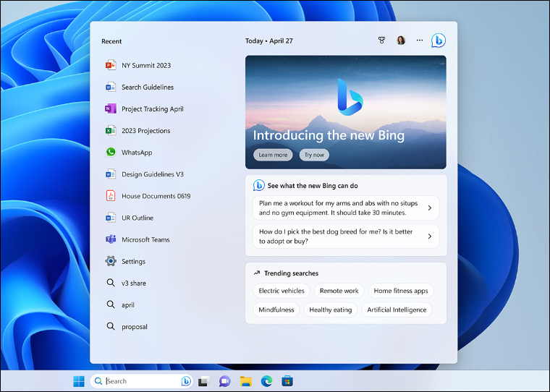
Task: Open Bing chat icon in panel header
Action: pyautogui.click(x=439, y=41)
